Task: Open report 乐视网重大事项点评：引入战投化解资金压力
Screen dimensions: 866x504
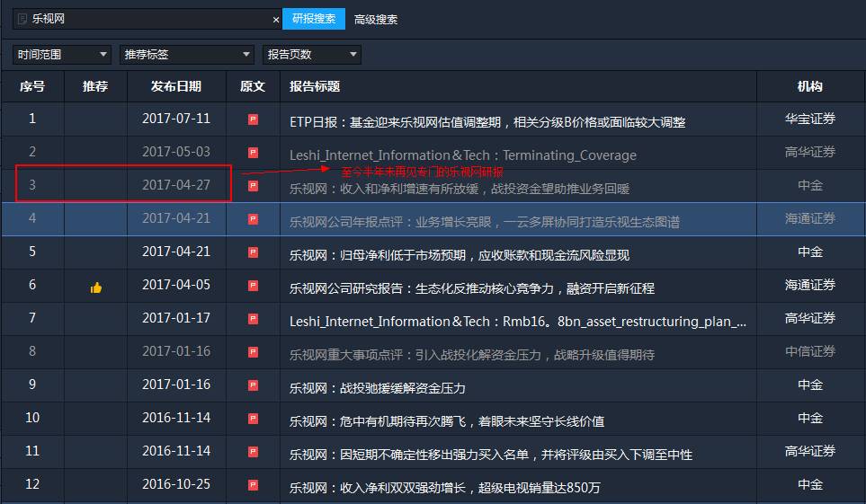Action: coord(472,354)
